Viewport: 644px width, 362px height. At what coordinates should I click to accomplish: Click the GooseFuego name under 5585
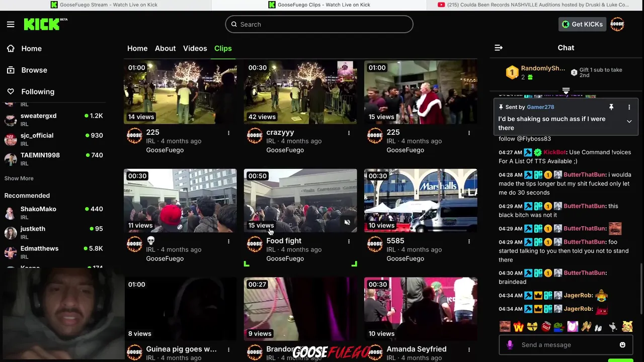(405, 258)
